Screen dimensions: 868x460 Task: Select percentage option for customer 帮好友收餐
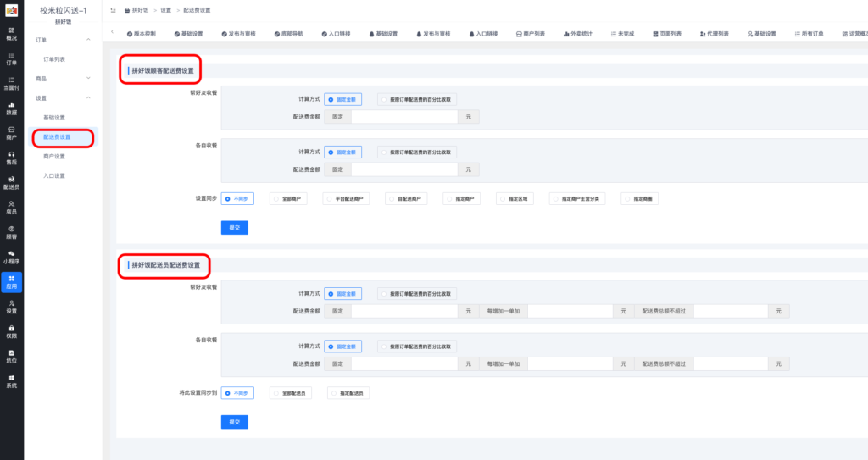417,100
